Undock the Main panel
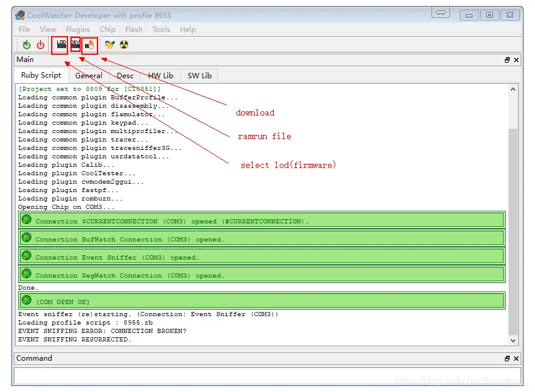This screenshot has height=392, width=535. pos(507,60)
